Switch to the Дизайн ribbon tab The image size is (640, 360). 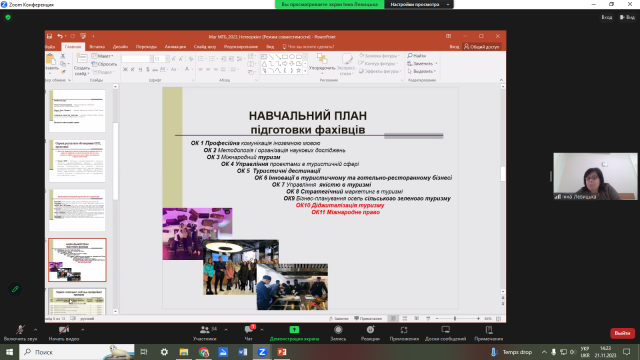120,47
